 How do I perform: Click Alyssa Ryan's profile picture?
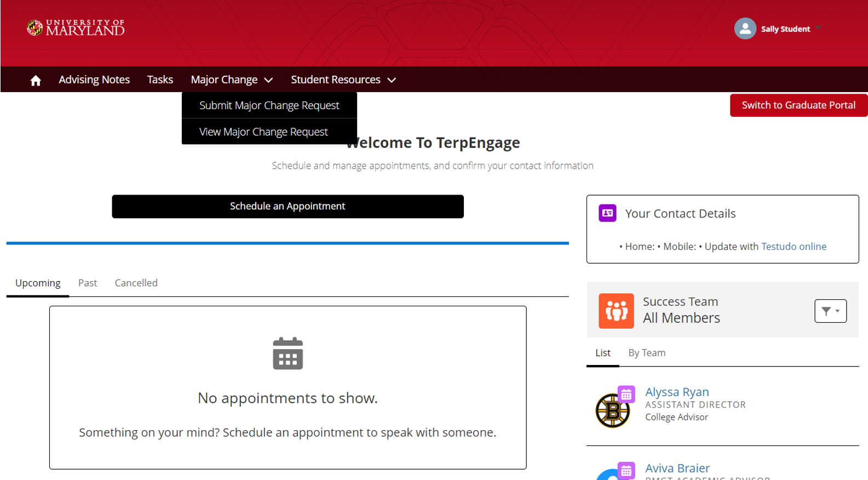[x=611, y=411]
